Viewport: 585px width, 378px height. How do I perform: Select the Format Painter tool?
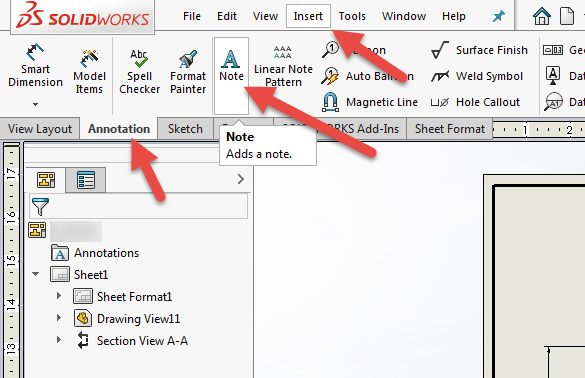click(188, 72)
